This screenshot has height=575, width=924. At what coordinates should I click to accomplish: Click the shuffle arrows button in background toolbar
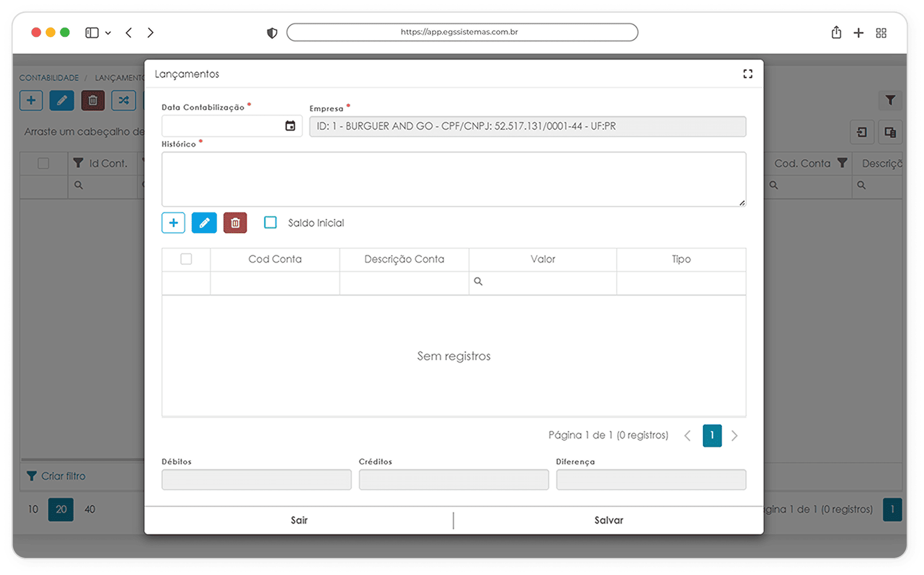(x=124, y=100)
